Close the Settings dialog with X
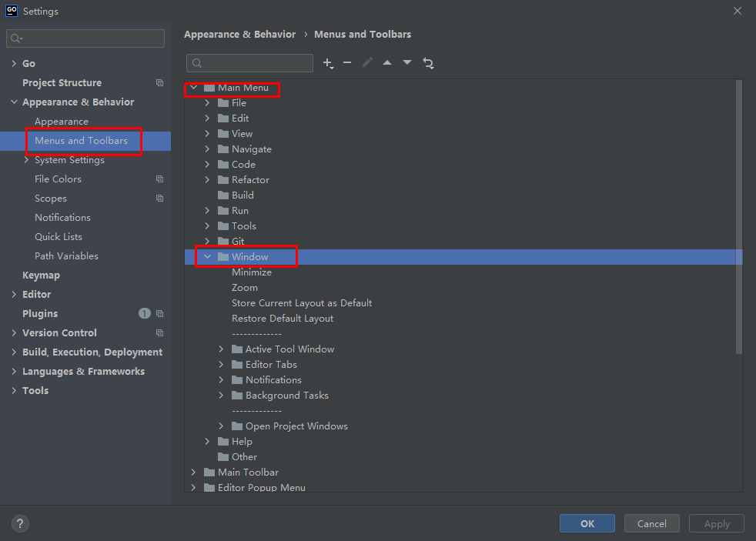The image size is (756, 541). (x=738, y=11)
